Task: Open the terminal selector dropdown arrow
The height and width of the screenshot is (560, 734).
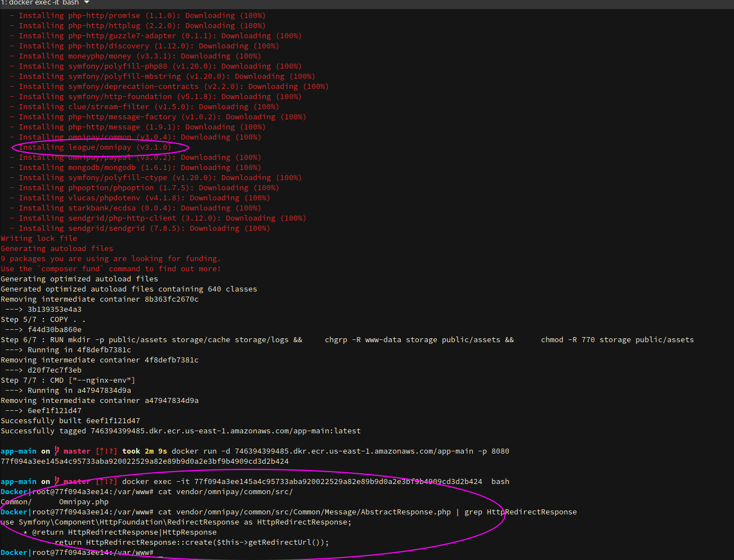Action: click(87, 3)
